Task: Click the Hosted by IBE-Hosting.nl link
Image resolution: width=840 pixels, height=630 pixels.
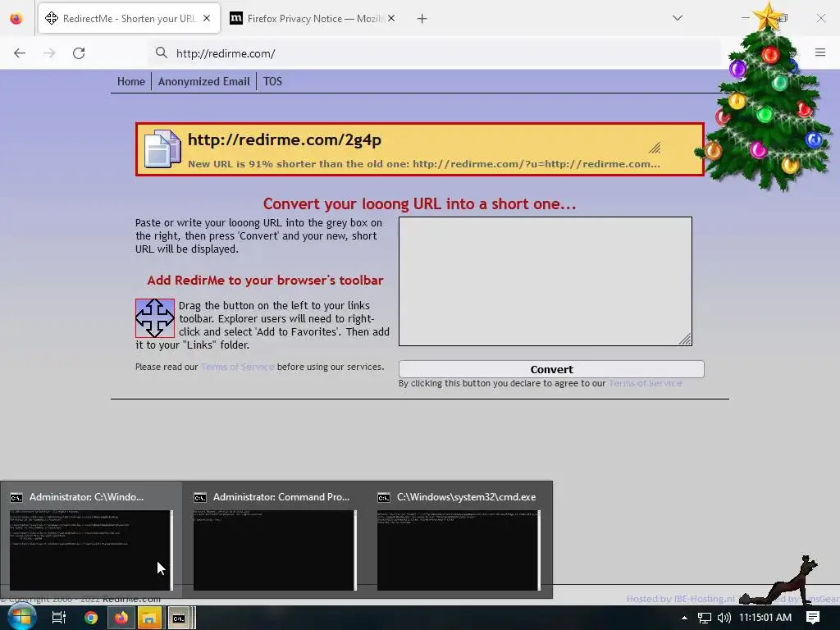Action: click(680, 599)
